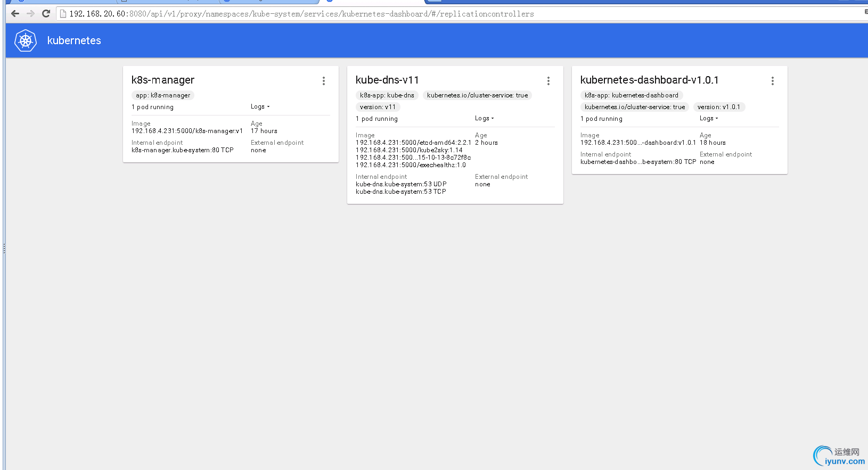
Task: Click 'none' external endpoint on kubernetes-dashboard card
Action: pyautogui.click(x=707, y=162)
